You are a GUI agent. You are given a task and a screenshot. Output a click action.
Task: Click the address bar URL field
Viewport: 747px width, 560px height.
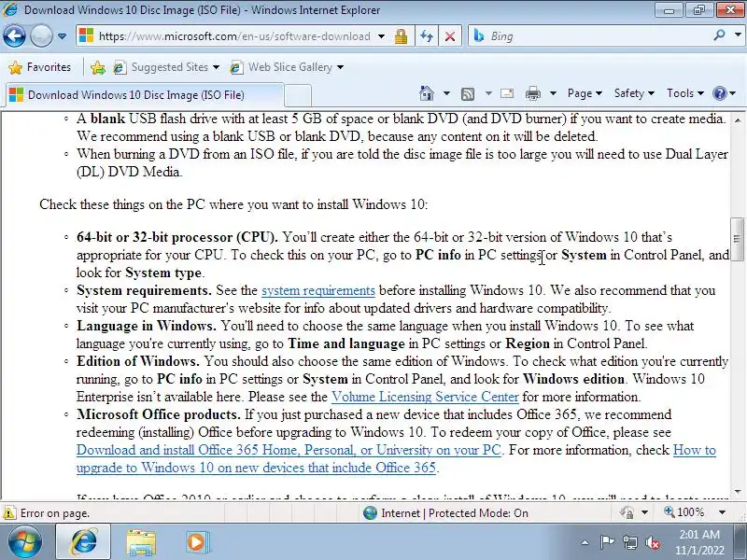tap(234, 36)
